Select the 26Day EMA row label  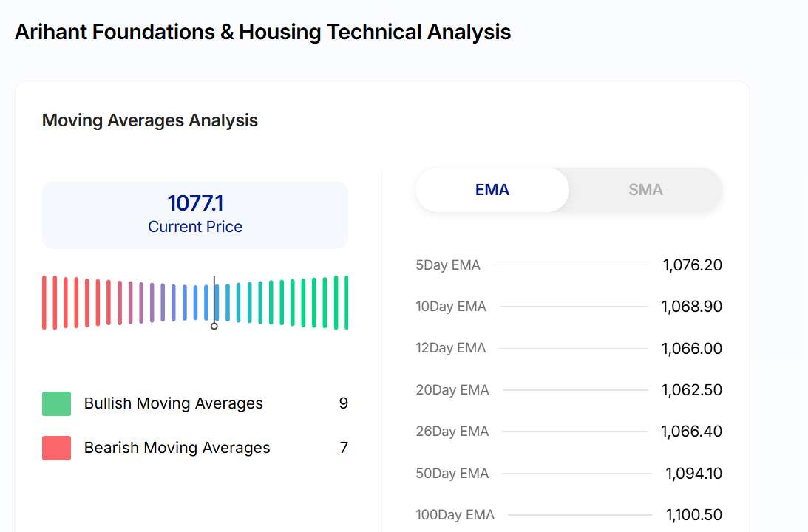click(452, 432)
